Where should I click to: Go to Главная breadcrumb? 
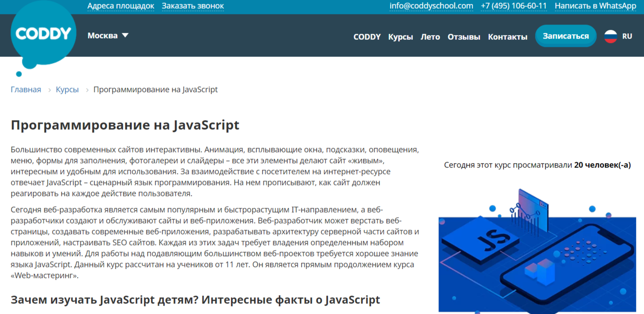[x=26, y=89]
